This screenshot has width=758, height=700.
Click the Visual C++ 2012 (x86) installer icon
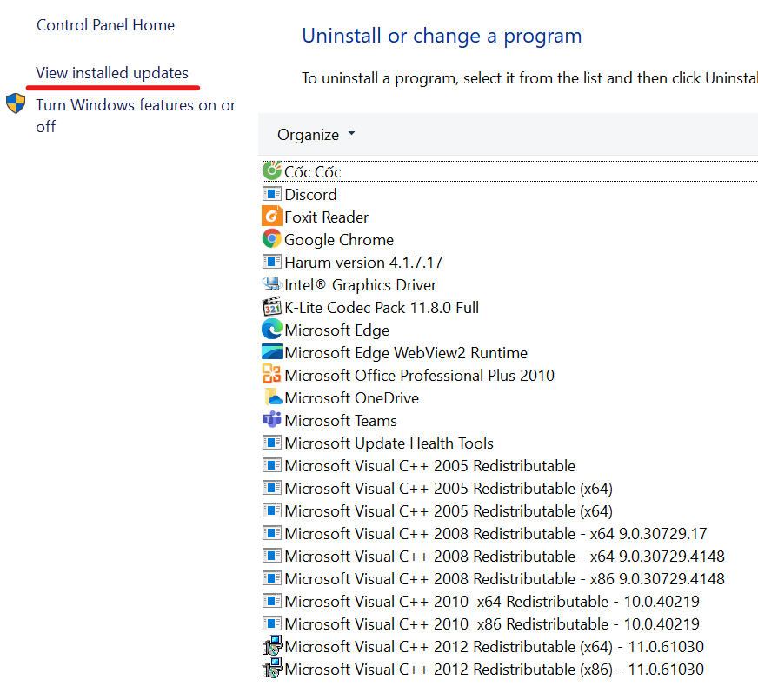coord(272,668)
